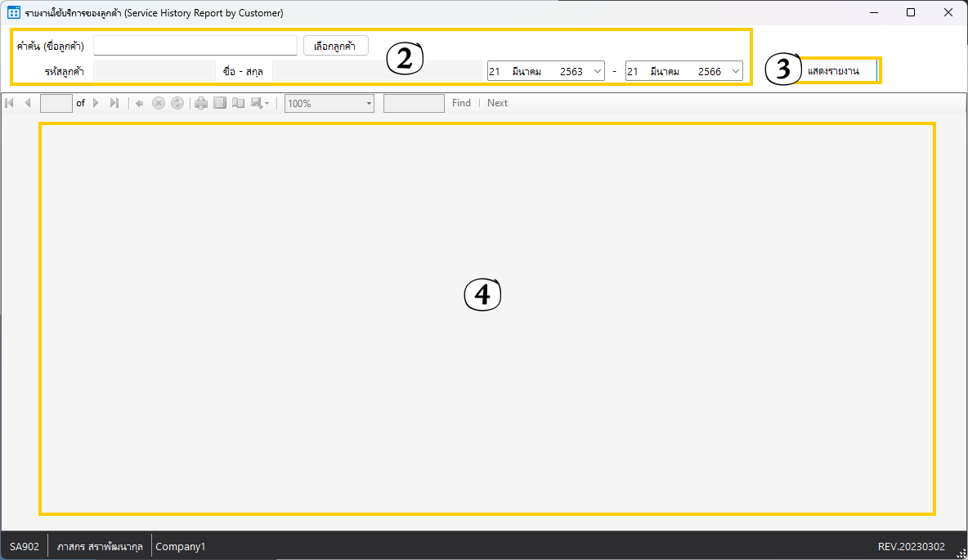Expand the 100% zoom dropdown
This screenshot has height=560, width=968.
[x=369, y=103]
